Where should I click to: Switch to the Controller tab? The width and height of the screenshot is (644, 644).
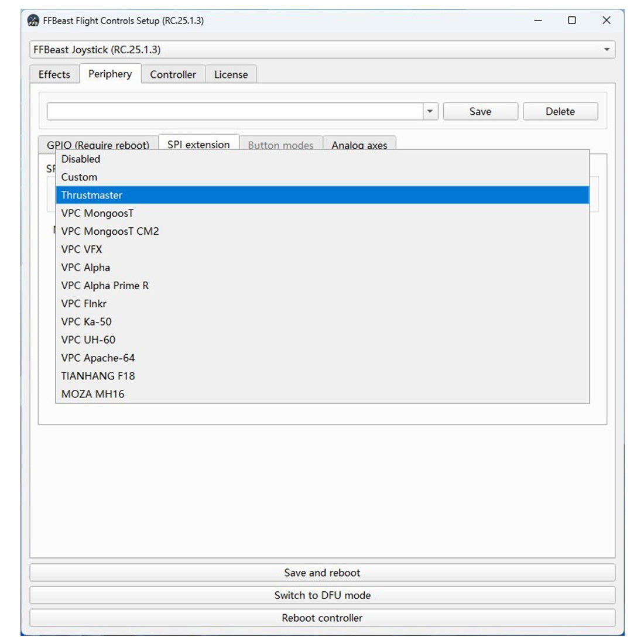pyautogui.click(x=173, y=74)
